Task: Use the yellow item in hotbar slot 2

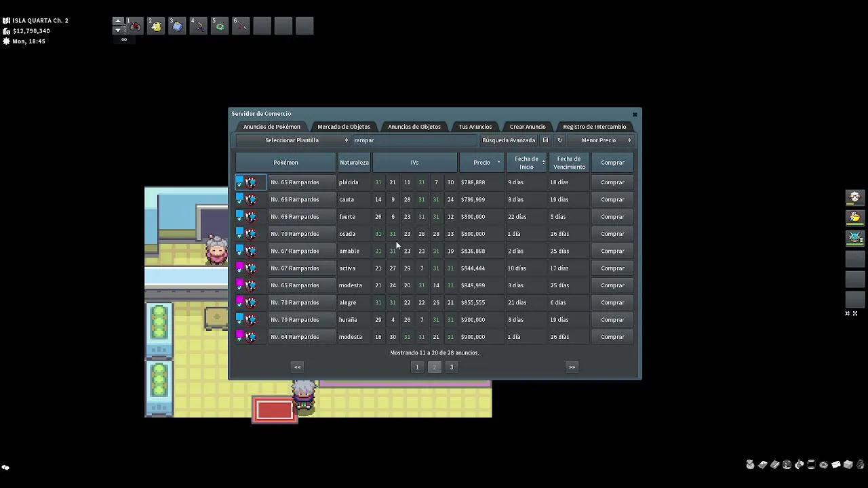Action: (156, 26)
